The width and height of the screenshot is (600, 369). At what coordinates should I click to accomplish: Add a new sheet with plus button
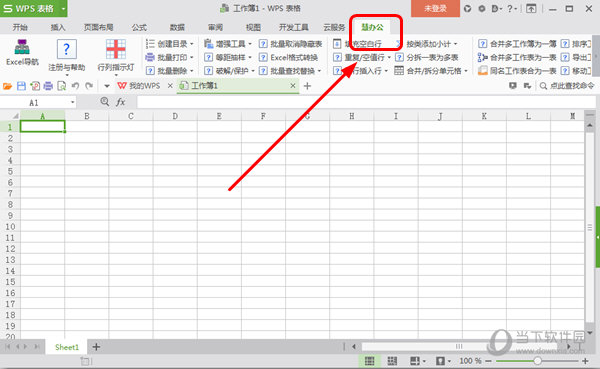pos(96,347)
